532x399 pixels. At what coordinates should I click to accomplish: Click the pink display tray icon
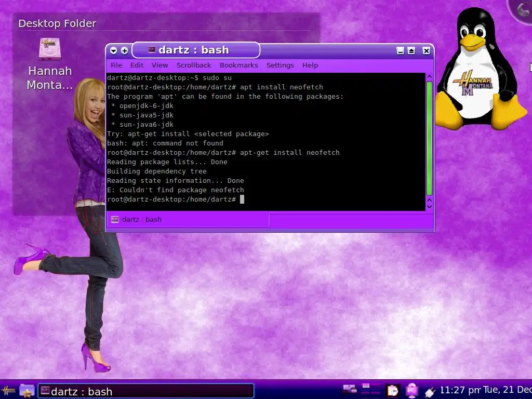pos(411,391)
